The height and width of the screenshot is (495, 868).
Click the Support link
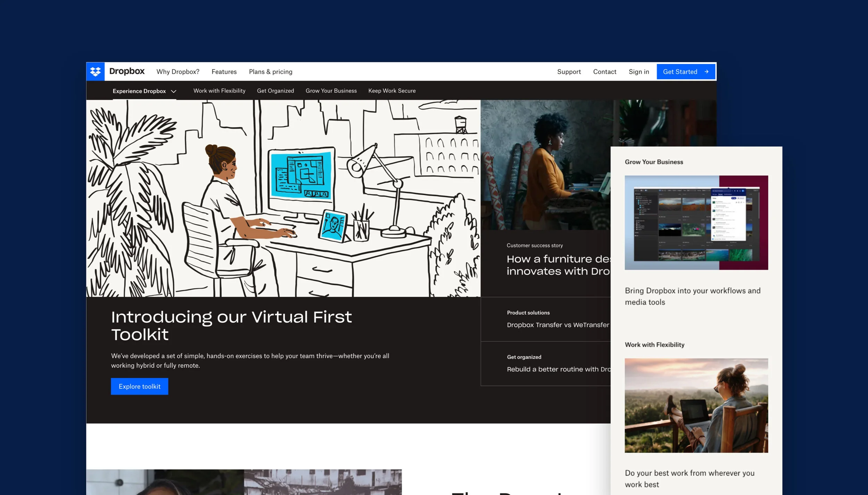569,72
